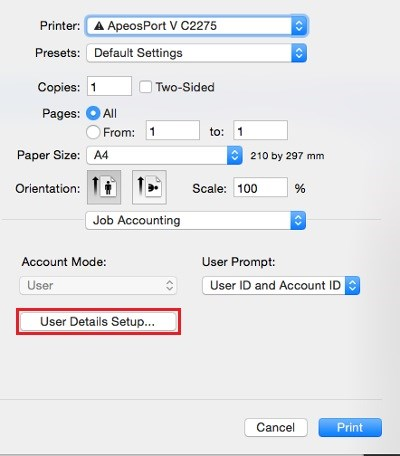Click Job Accounting blue arrow stepper
The image size is (400, 456).
pos(298,220)
